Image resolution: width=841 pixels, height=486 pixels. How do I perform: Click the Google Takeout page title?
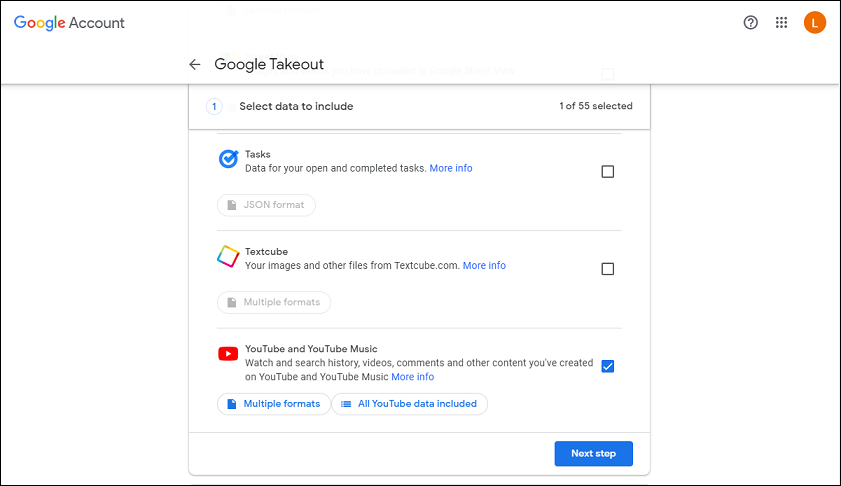[269, 64]
